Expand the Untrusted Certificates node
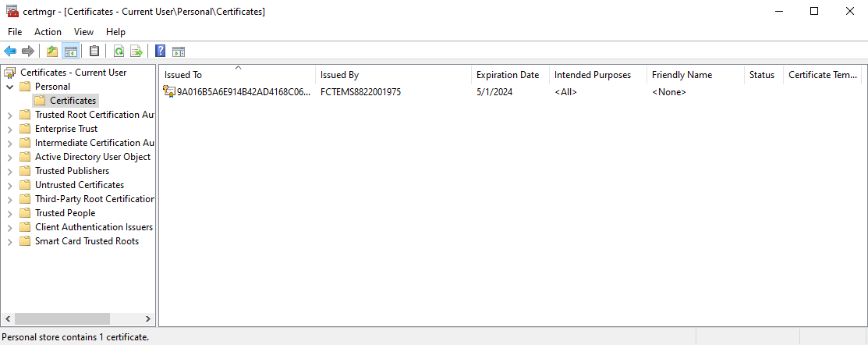 point(9,185)
